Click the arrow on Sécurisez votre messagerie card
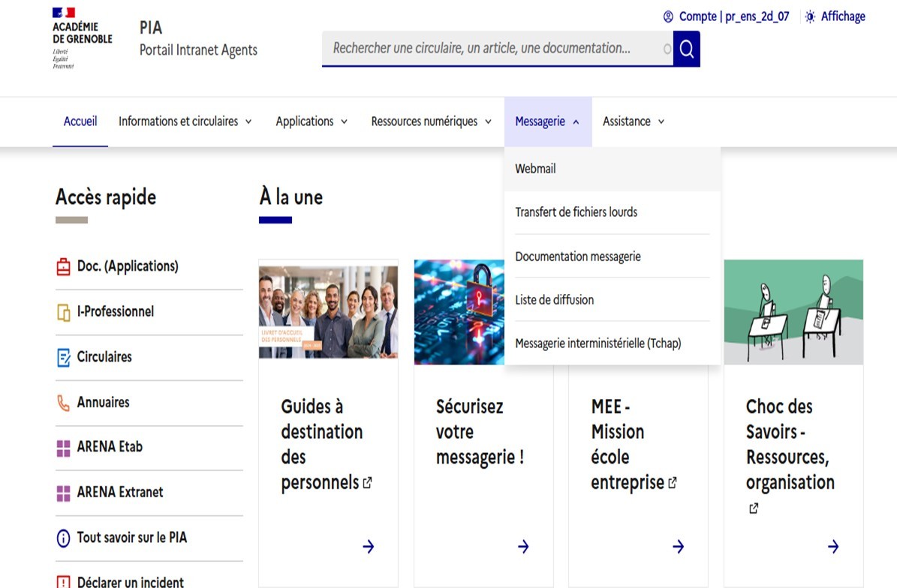The width and height of the screenshot is (897, 588). coord(523,547)
